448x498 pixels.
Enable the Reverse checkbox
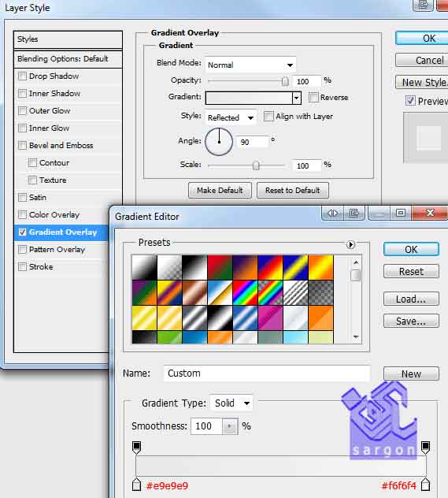tap(313, 97)
